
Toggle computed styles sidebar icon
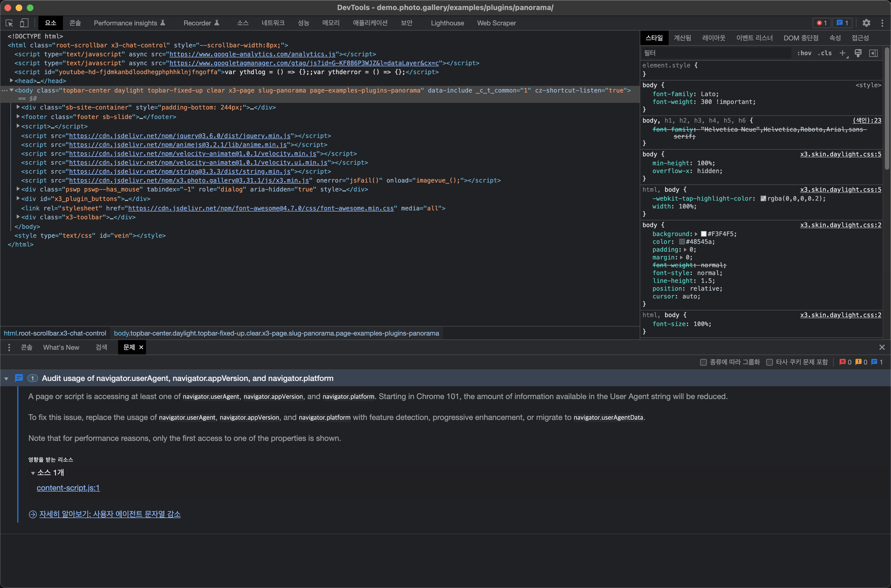tap(873, 53)
